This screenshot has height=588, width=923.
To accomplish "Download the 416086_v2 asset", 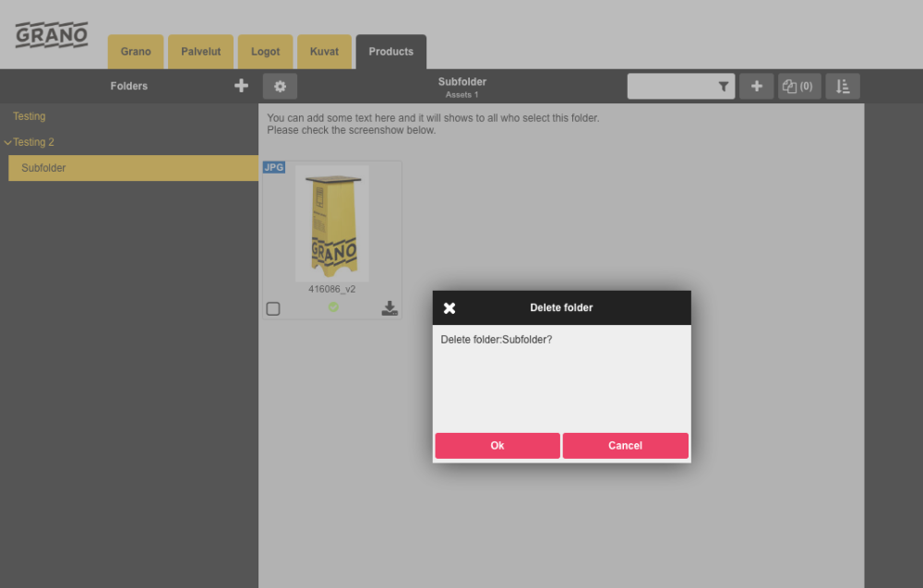I will point(390,308).
